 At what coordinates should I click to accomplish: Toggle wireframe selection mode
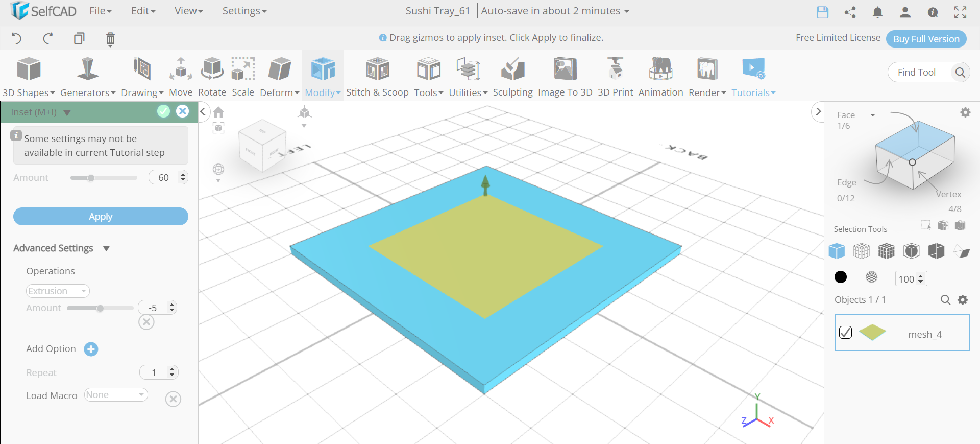[x=862, y=251]
